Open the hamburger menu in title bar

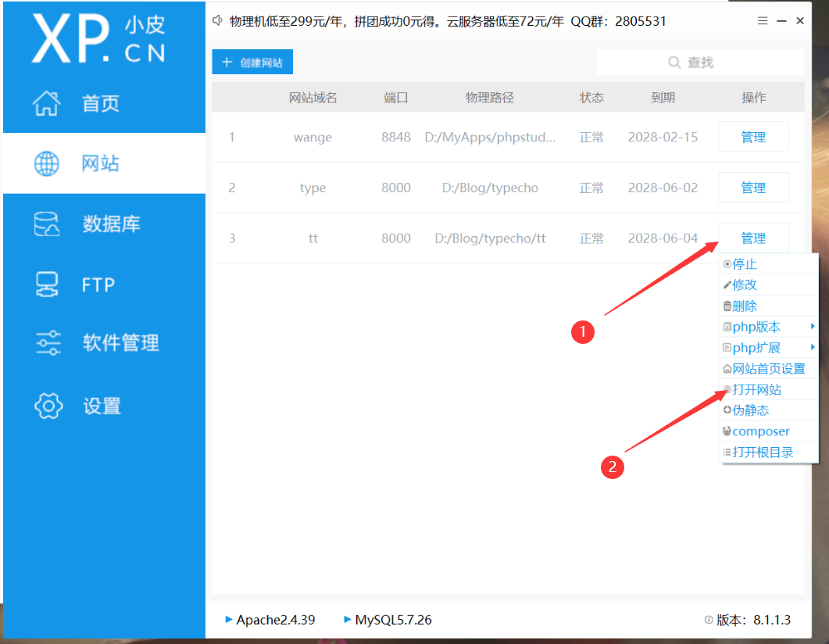[763, 21]
